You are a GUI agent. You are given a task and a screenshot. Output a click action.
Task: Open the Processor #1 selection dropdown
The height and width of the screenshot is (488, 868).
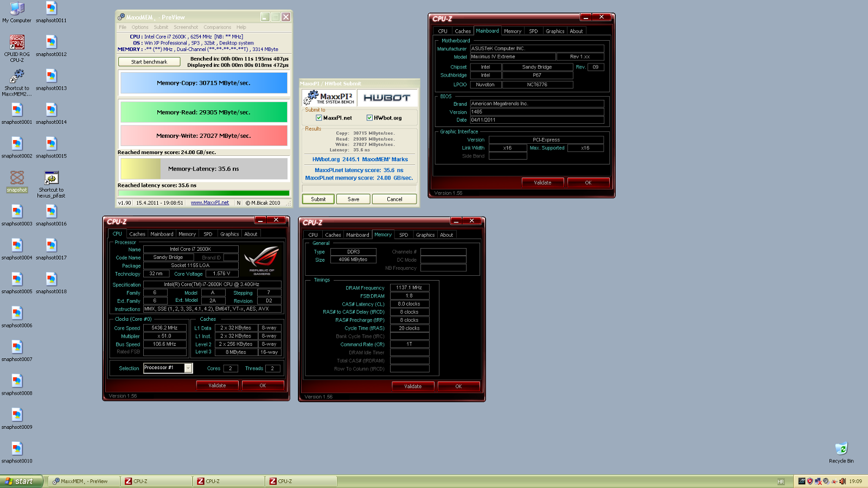coord(188,368)
